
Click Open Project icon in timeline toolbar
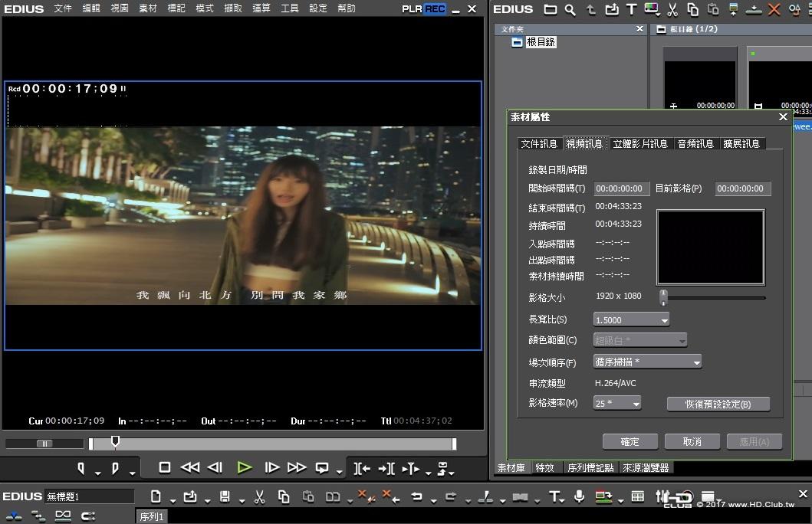tap(190, 496)
